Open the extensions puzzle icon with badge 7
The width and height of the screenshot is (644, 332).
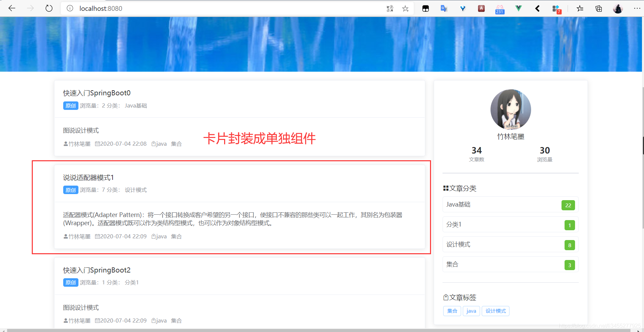pyautogui.click(x=556, y=8)
